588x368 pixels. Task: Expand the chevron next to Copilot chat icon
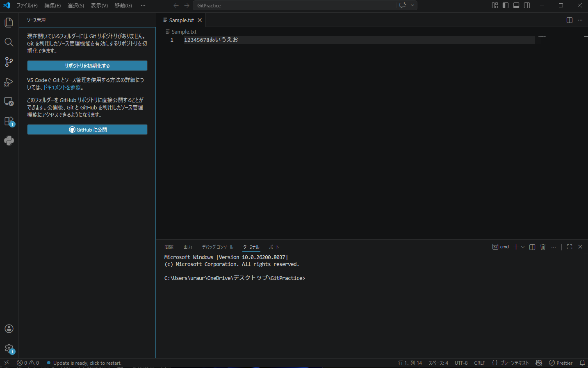pos(413,5)
